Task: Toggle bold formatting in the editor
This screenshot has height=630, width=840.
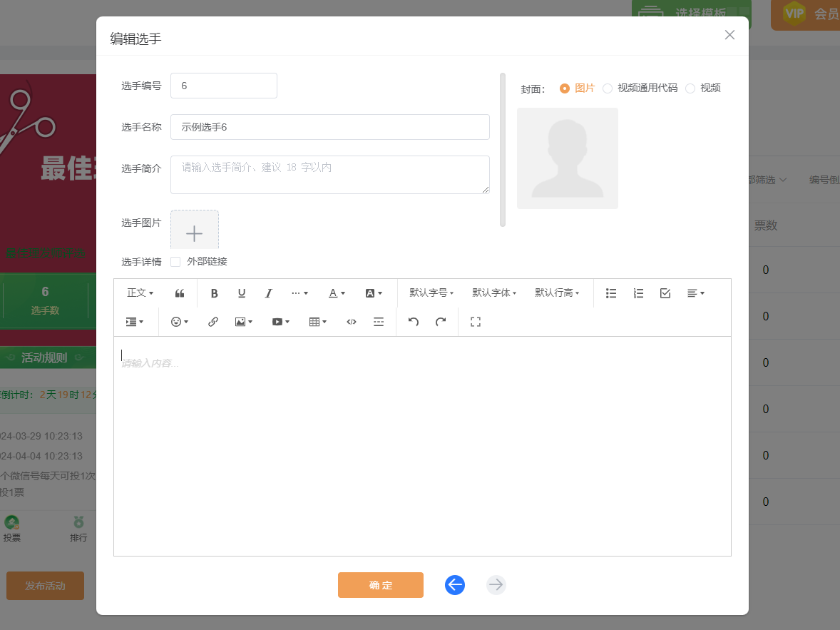Action: 214,293
